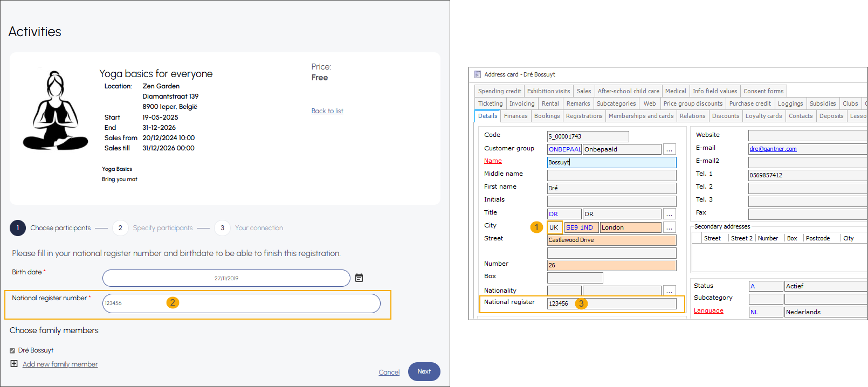The image size is (868, 387).
Task: Click step 2 Specify participants circle
Action: coord(120,228)
